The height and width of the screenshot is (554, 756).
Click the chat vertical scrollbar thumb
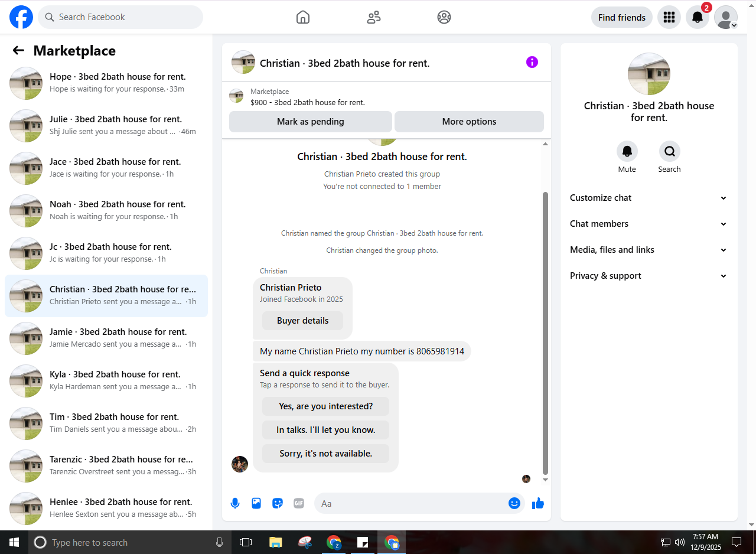click(546, 333)
